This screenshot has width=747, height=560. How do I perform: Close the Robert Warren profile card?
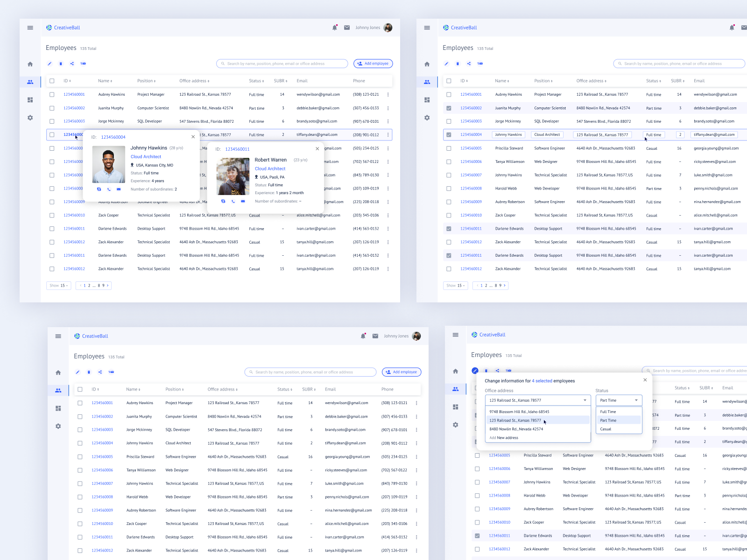pos(317,149)
